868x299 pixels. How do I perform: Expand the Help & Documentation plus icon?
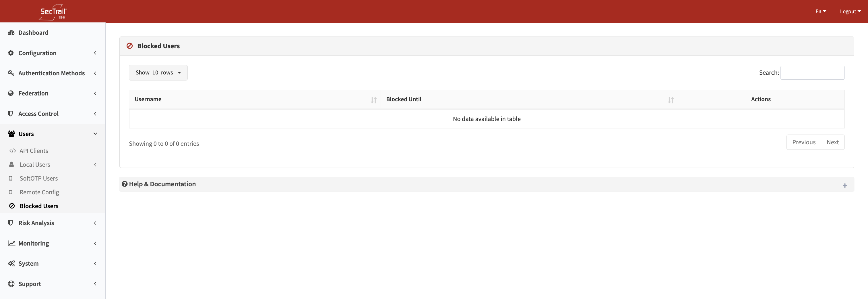[844, 186]
